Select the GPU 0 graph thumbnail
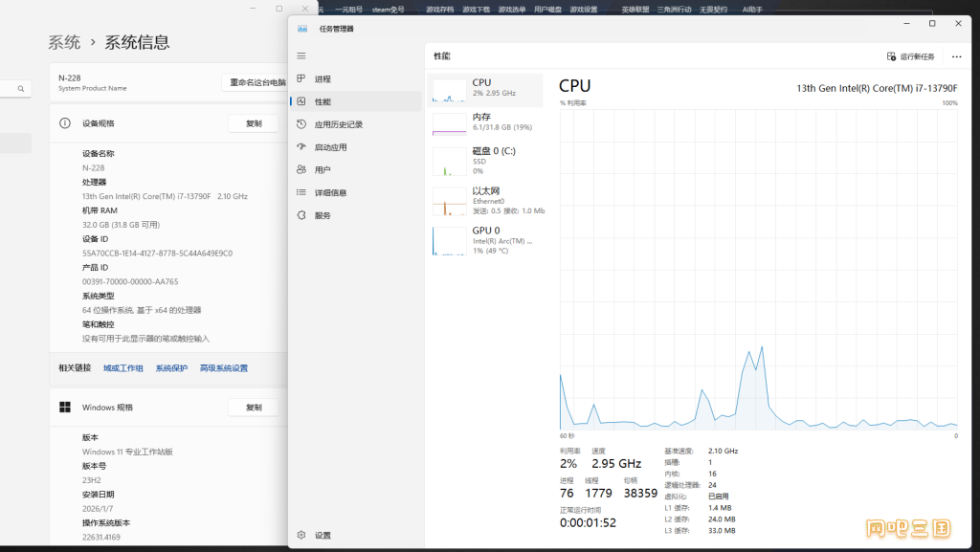This screenshot has width=980, height=552. [449, 241]
